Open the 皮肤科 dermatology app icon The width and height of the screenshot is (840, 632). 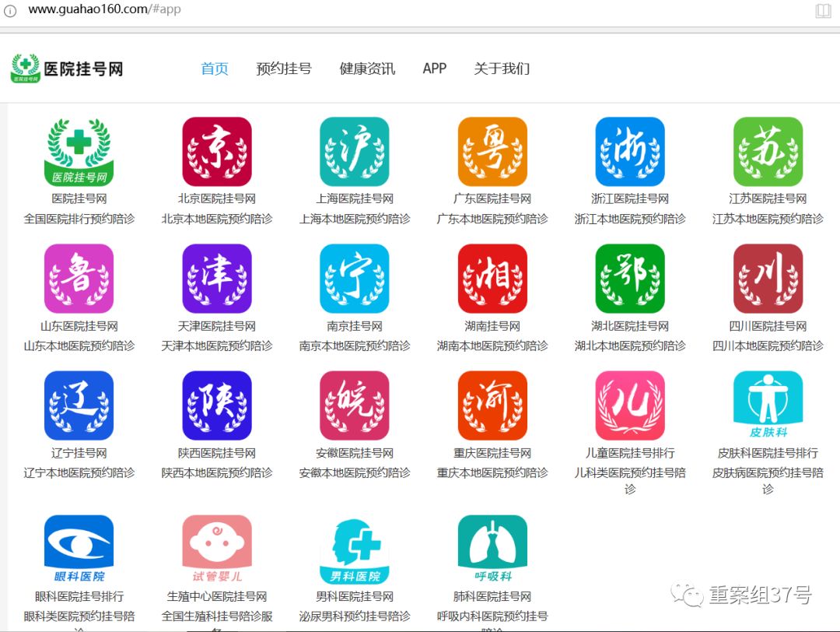[x=768, y=406]
